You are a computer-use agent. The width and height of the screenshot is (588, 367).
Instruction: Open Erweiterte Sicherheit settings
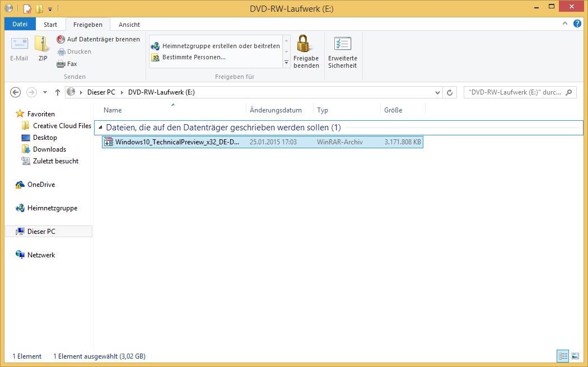point(342,52)
